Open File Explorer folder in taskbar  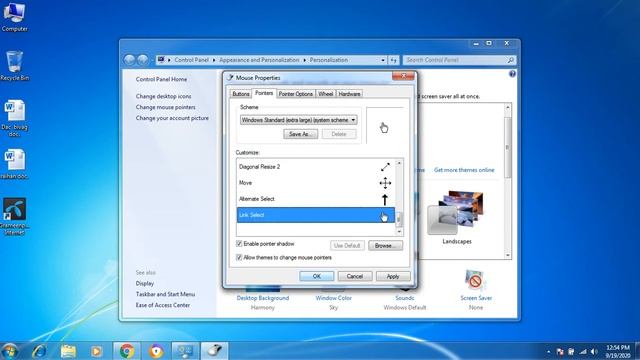point(68,351)
